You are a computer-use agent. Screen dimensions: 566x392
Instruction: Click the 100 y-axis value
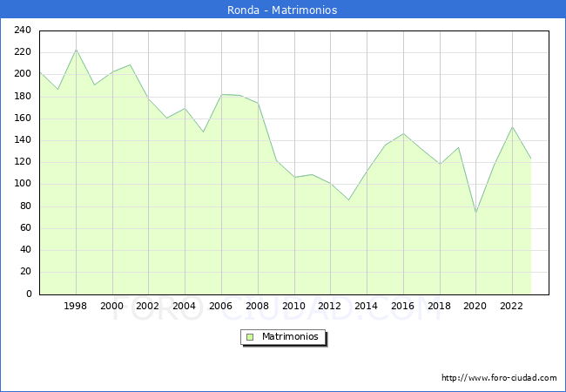23,184
